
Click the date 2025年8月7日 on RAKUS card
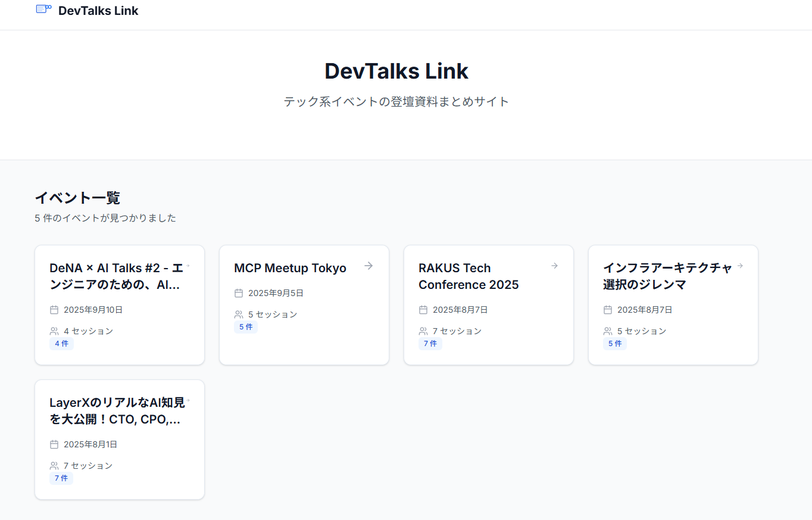click(460, 310)
